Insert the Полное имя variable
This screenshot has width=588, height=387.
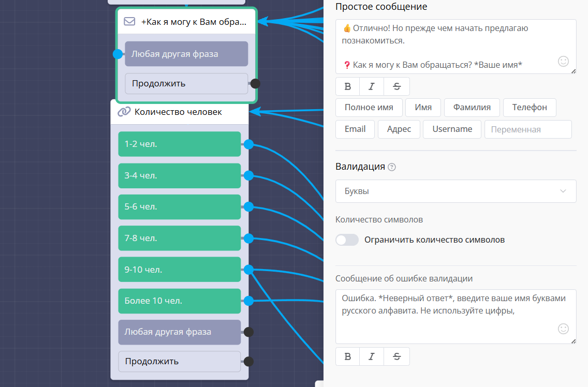tap(369, 108)
